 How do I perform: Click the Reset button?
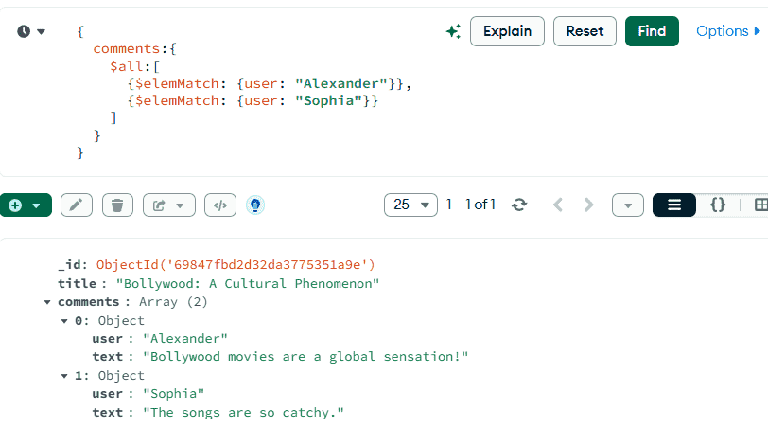coord(584,31)
